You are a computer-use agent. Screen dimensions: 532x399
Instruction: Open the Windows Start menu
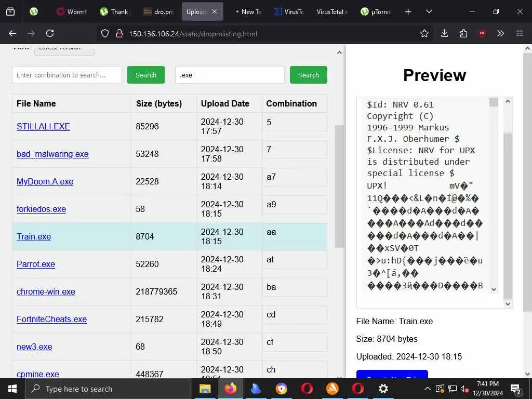tap(12, 389)
